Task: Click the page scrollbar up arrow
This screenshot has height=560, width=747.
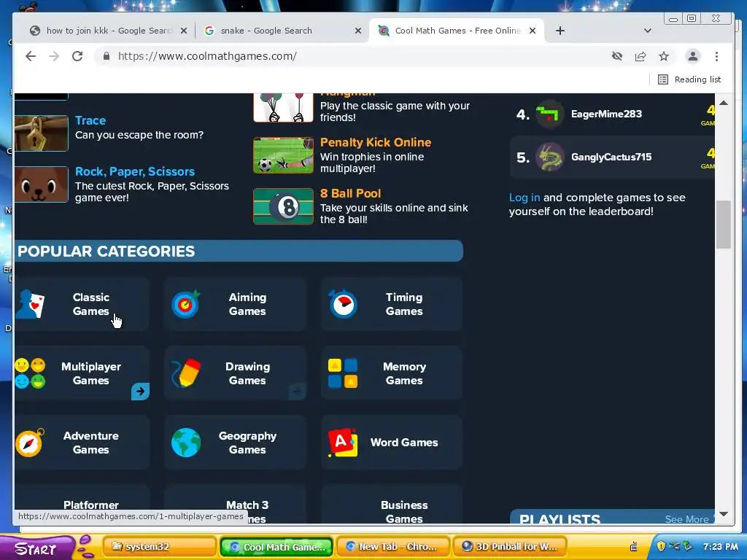Action: (723, 103)
